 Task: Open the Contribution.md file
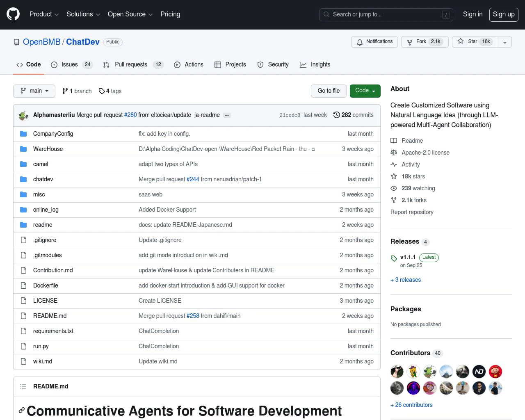point(53,270)
